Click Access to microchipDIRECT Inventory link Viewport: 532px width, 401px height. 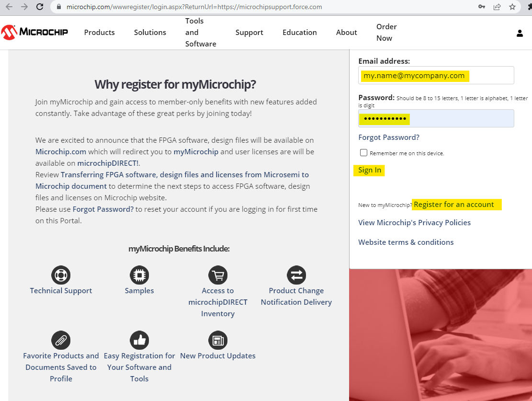pos(218,302)
